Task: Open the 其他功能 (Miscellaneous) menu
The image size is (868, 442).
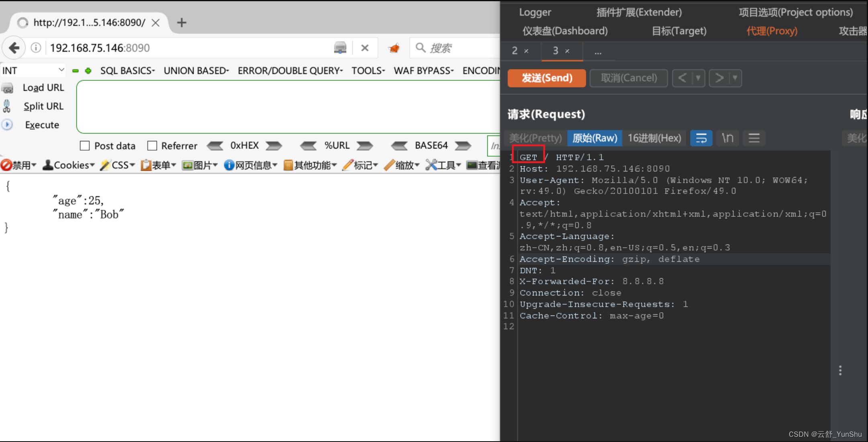Action: click(x=310, y=165)
